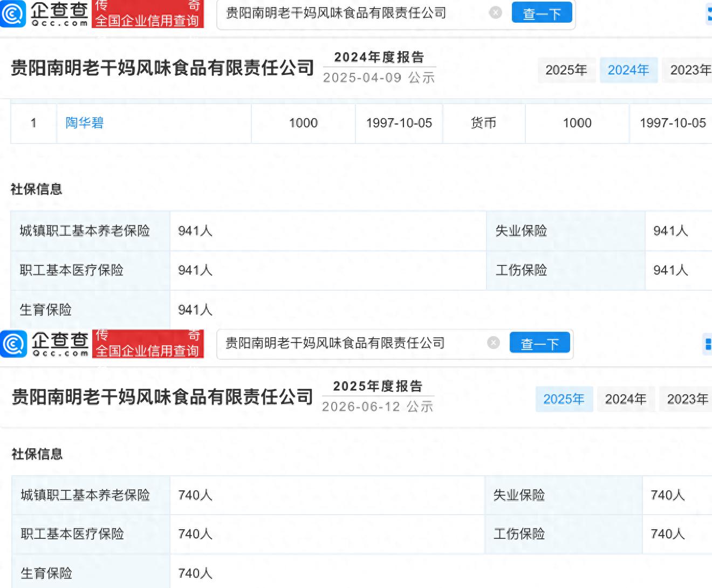Screen dimensions: 712x588
Task: Click the 1000 amount cell after 货币
Action: pos(577,123)
